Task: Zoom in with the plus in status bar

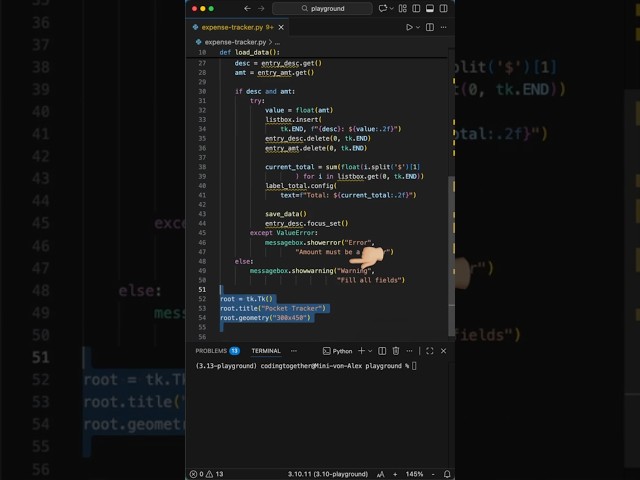Action: pyautogui.click(x=395, y=474)
